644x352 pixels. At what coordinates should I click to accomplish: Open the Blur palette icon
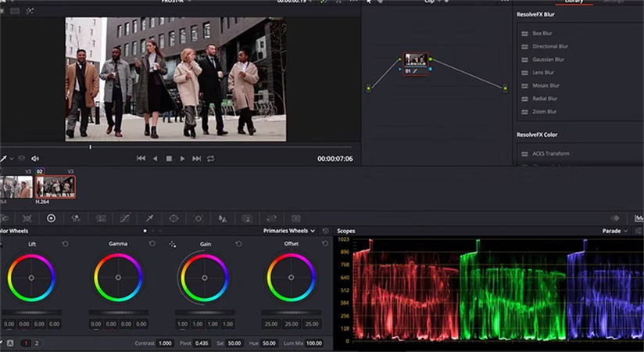click(x=223, y=218)
